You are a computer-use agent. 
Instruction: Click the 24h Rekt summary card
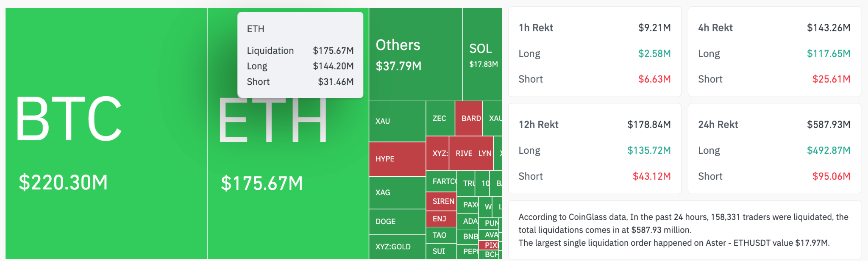click(x=774, y=149)
